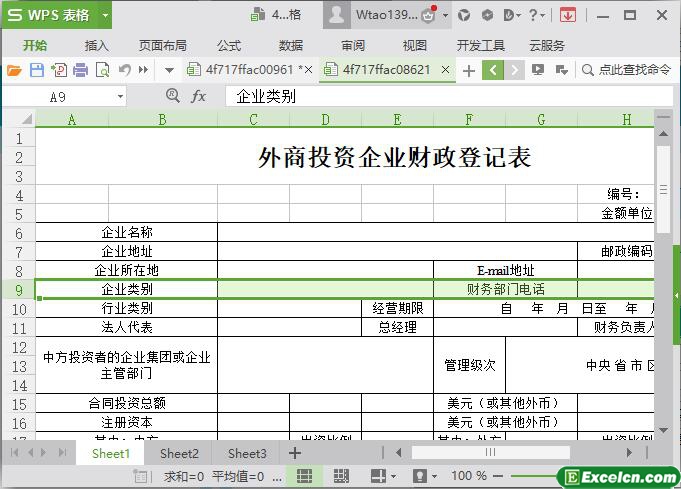Viewport: 681px width, 489px height.
Task: Expand the quick access toolbar overflow arrows
Action: 144,70
